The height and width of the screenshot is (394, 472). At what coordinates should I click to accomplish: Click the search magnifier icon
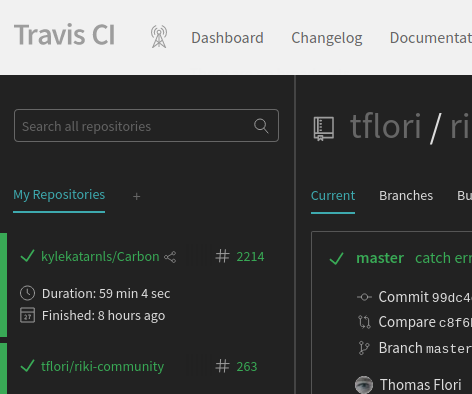click(x=261, y=126)
